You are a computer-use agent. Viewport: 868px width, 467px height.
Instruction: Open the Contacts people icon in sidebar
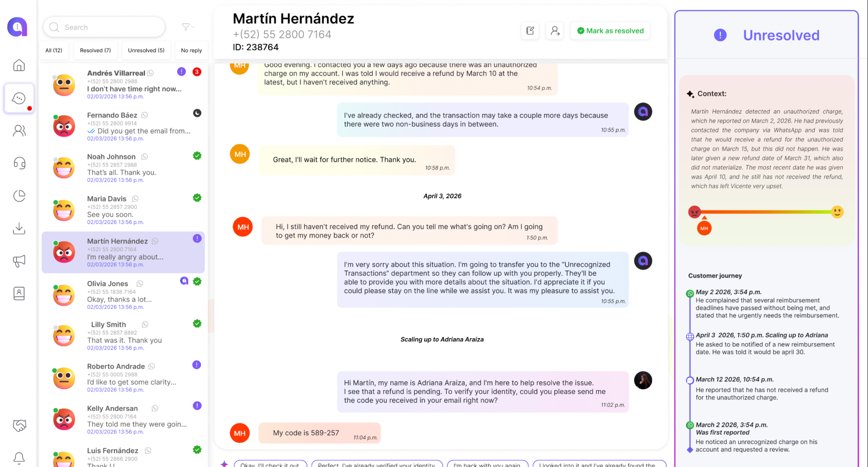(19, 131)
